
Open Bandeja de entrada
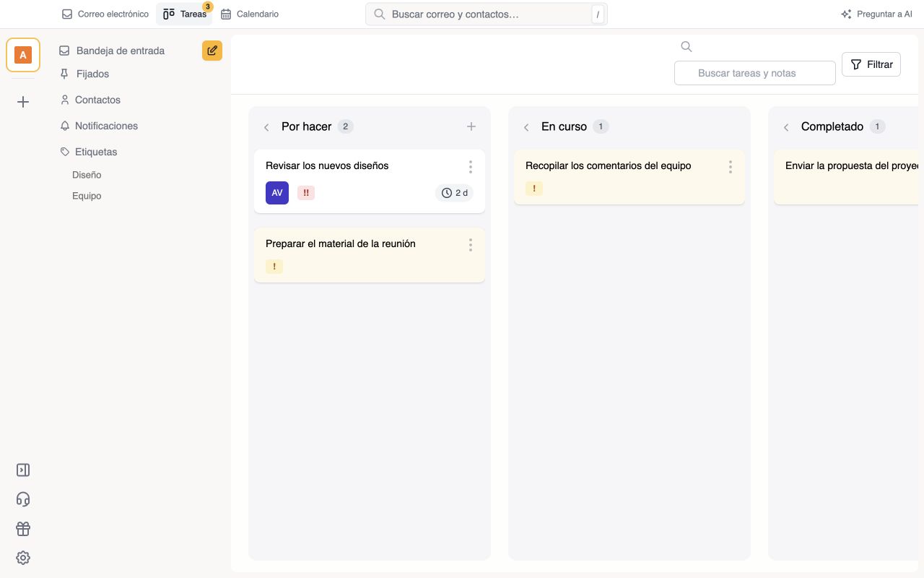pos(112,51)
